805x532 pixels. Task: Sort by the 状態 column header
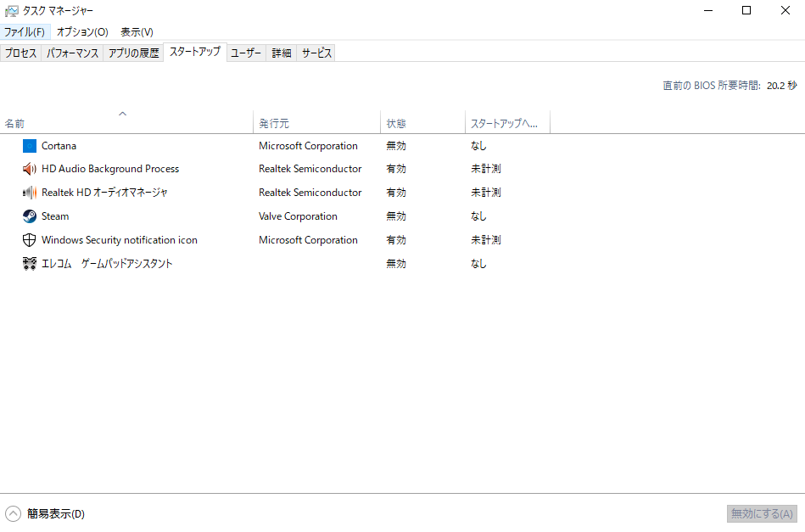(x=422, y=122)
